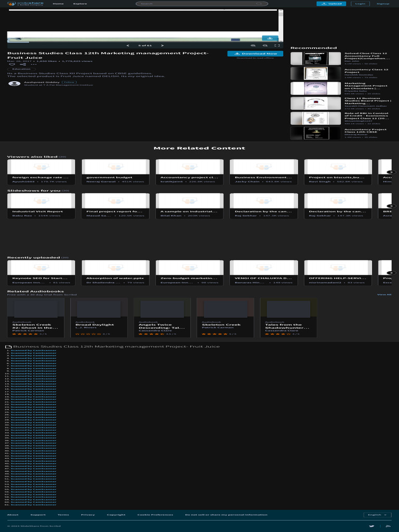
Task: Click the SlideShare logo in header
Action: coord(25,4)
